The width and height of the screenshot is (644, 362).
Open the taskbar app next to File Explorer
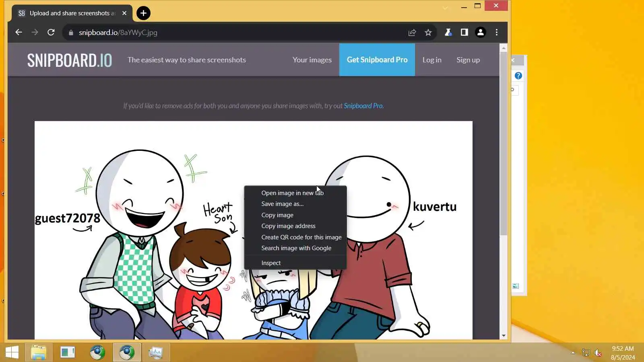[68, 353]
